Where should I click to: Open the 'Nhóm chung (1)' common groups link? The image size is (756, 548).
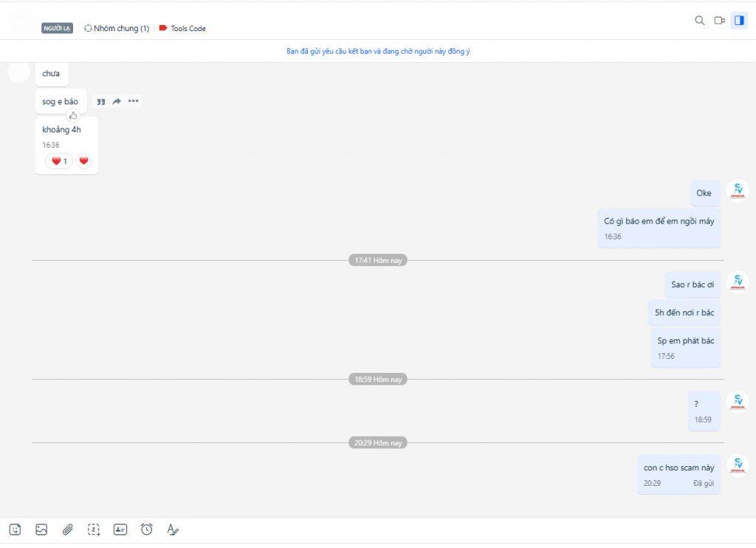117,29
